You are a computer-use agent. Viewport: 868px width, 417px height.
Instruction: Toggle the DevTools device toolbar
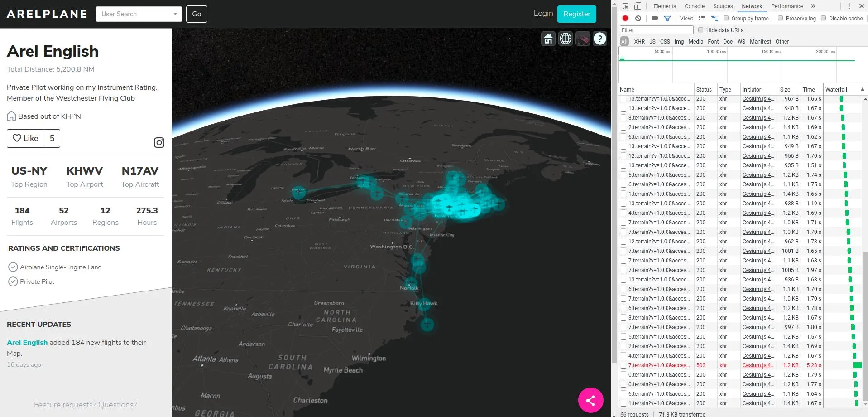point(638,6)
